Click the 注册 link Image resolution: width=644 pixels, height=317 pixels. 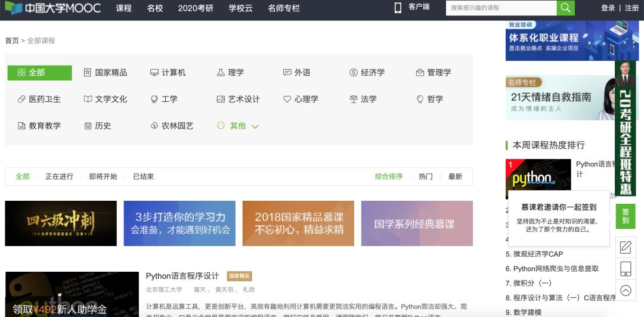[x=631, y=8]
